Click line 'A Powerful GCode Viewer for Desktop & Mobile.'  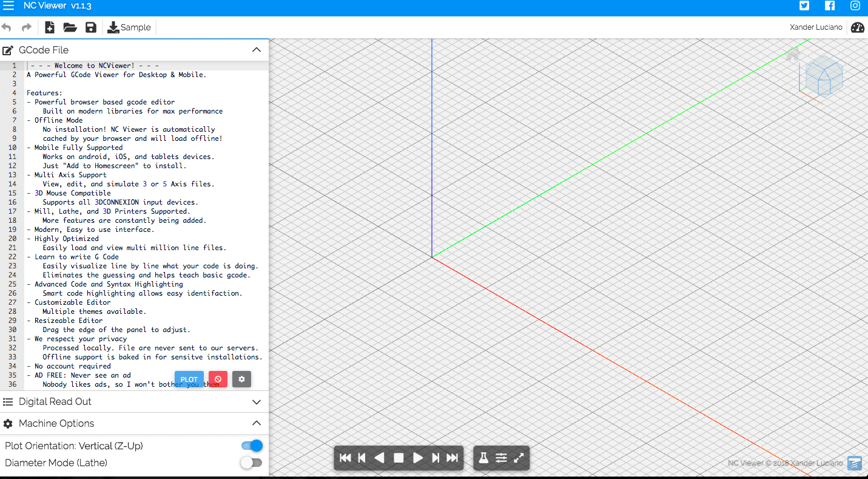(x=116, y=75)
